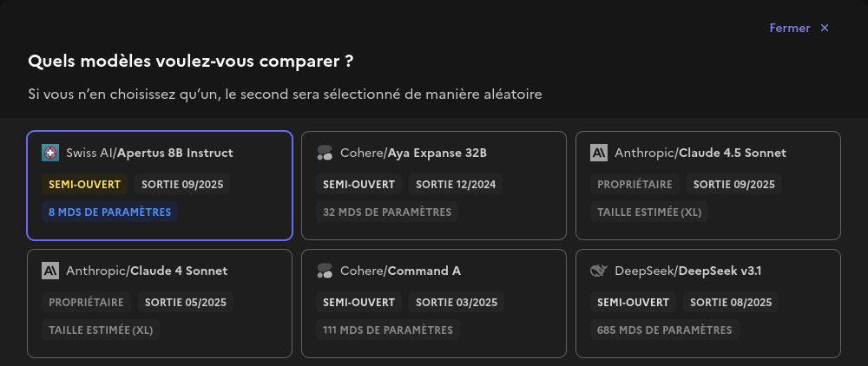The width and height of the screenshot is (868, 366).
Task: Click the TAILLE ESTIMÉE (XL) badge on Claude 4 Sonnet
Action: click(101, 330)
